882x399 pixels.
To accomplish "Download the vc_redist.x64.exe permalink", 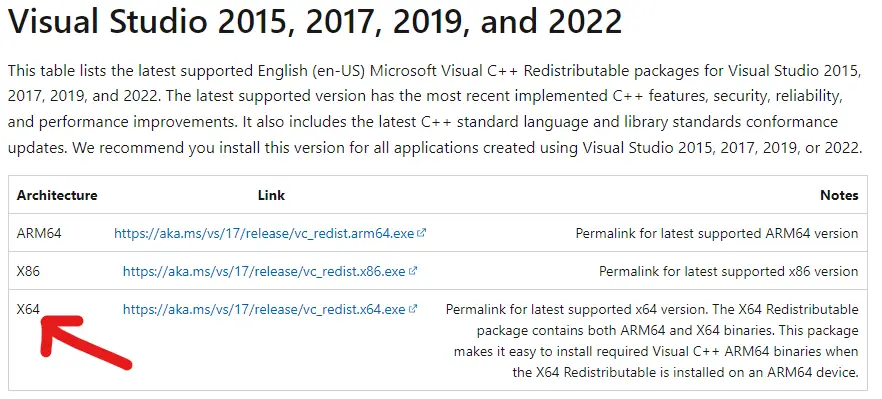I will pos(264,309).
